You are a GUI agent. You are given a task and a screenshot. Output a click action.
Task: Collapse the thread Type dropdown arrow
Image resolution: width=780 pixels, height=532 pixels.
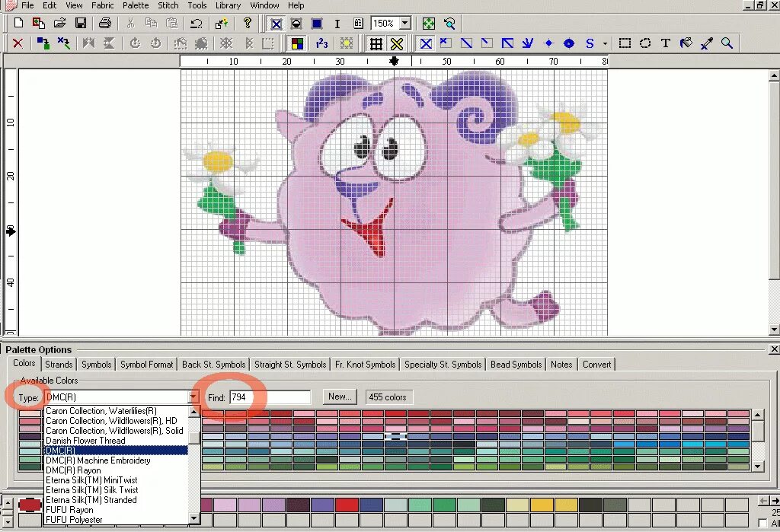193,397
